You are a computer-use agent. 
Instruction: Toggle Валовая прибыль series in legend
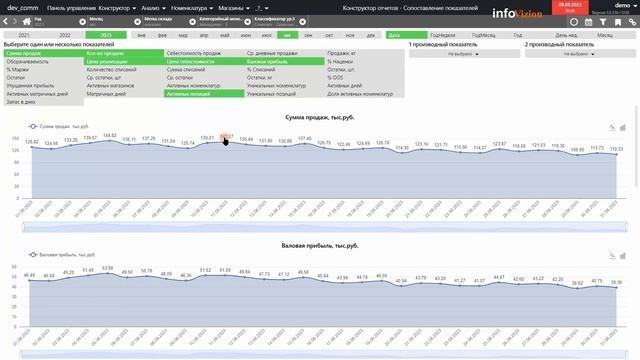pyautogui.click(x=61, y=255)
